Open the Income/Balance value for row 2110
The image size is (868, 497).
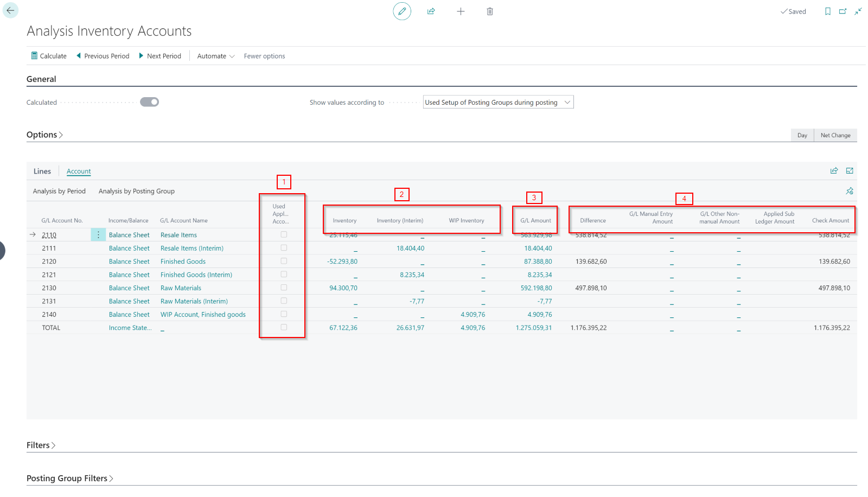pyautogui.click(x=129, y=235)
